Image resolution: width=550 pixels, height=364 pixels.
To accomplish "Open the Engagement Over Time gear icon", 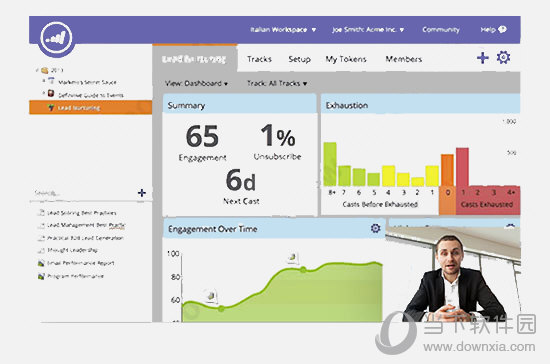I will pyautogui.click(x=375, y=228).
